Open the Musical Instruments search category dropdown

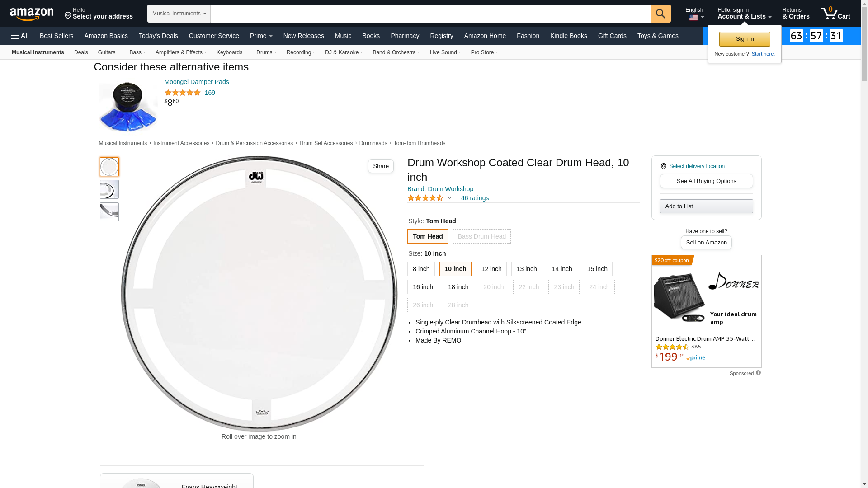pyautogui.click(x=179, y=14)
